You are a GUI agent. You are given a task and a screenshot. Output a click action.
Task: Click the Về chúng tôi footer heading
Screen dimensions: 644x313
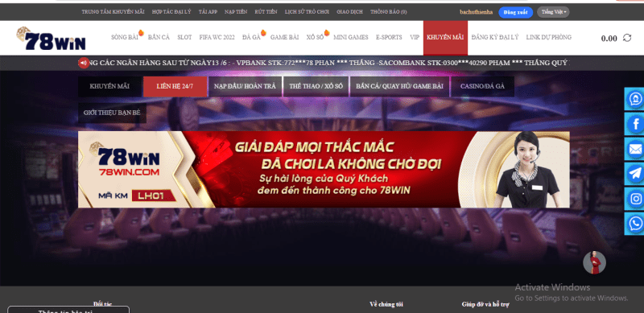(x=386, y=304)
